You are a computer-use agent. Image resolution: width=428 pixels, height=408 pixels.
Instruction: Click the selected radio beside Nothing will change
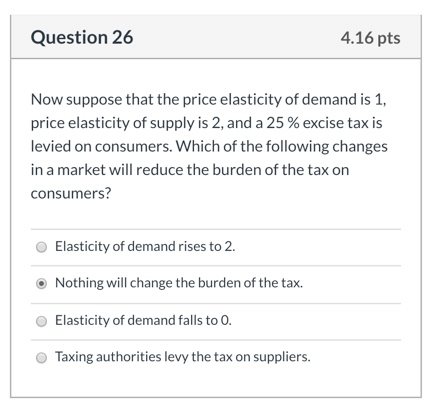(41, 284)
